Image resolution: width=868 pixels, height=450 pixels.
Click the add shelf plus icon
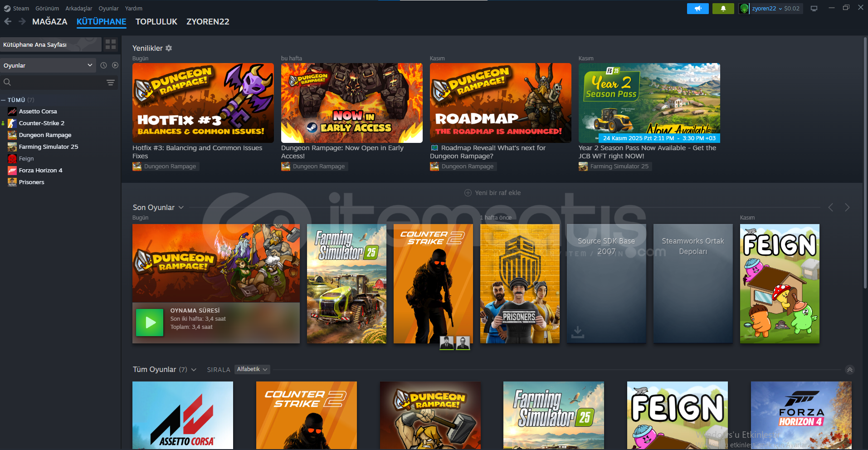468,193
